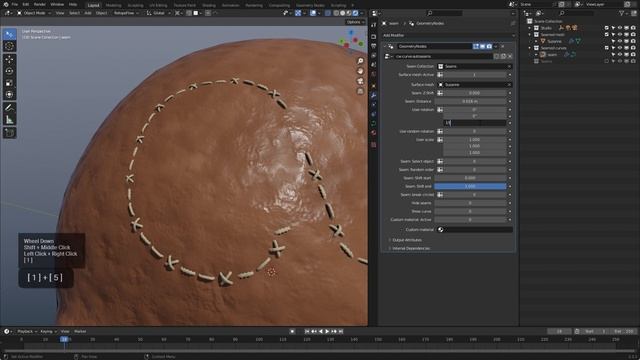Open the RetopoFlow dropdown
The width and height of the screenshot is (640, 360).
[126, 13]
